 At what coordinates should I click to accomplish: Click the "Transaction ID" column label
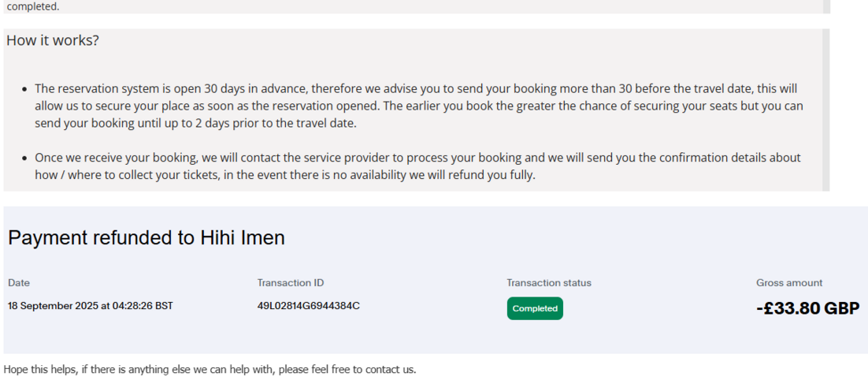(x=290, y=282)
